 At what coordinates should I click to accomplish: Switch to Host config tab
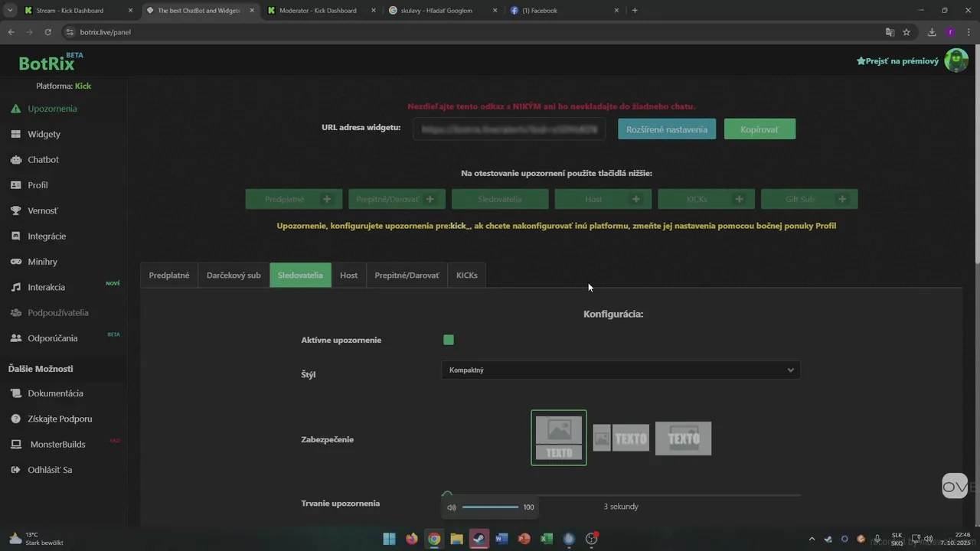coord(349,275)
